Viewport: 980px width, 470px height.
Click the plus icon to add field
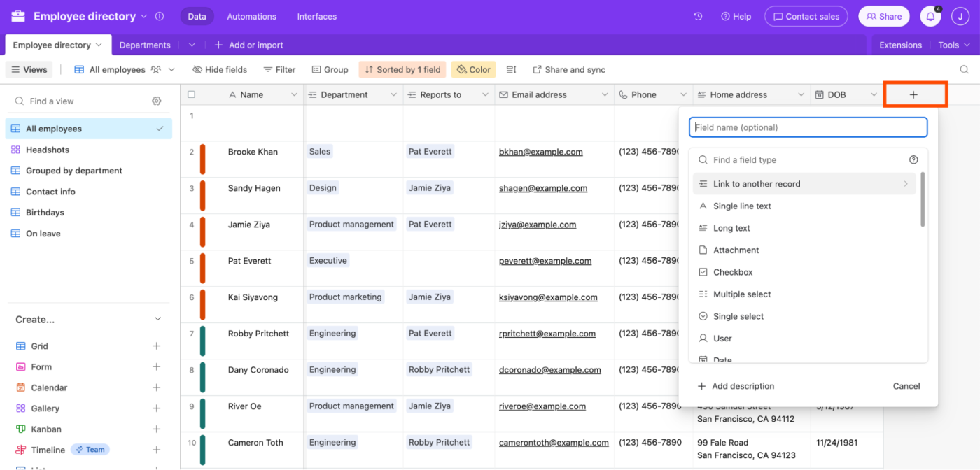[x=913, y=94]
